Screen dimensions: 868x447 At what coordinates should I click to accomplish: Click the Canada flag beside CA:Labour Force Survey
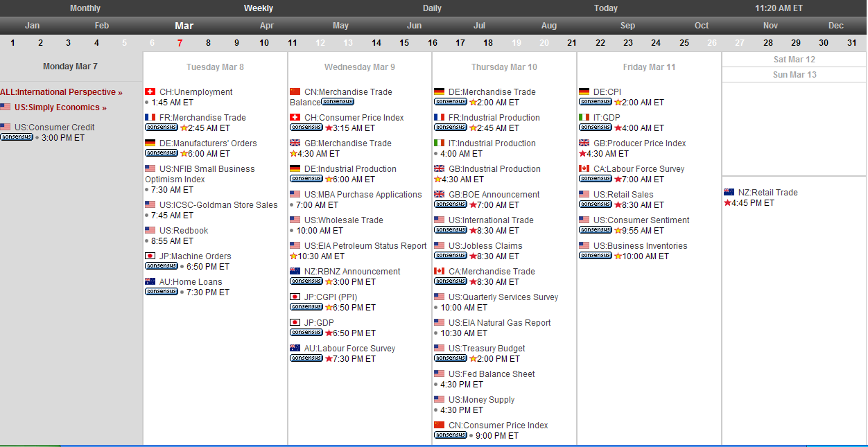coord(584,169)
